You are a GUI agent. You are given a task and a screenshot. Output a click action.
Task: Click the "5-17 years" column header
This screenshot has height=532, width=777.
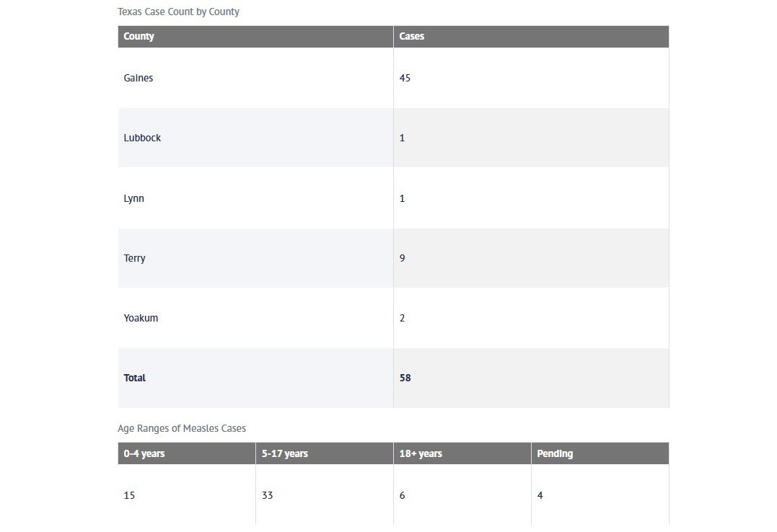285,453
